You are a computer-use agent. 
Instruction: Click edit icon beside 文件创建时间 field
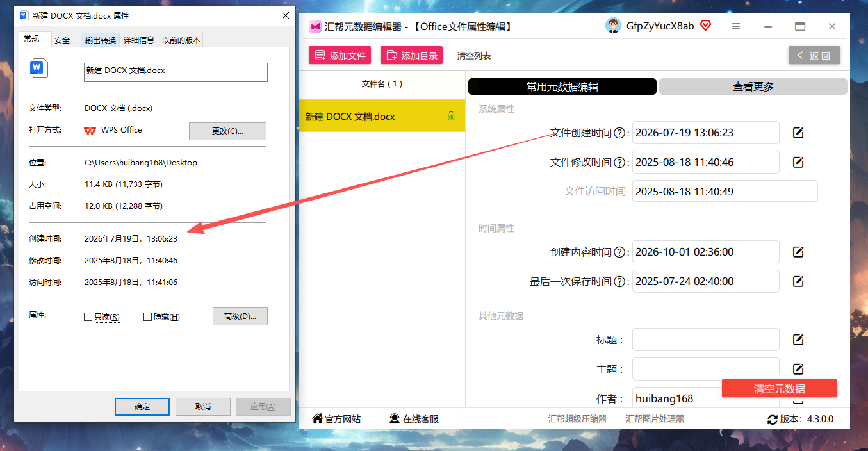[798, 133]
